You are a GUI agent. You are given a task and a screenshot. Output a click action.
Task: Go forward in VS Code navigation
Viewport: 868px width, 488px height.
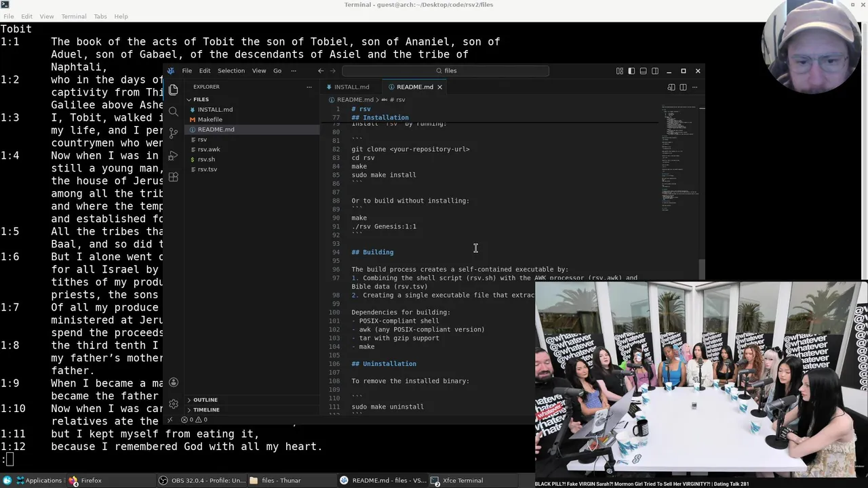pos(332,70)
